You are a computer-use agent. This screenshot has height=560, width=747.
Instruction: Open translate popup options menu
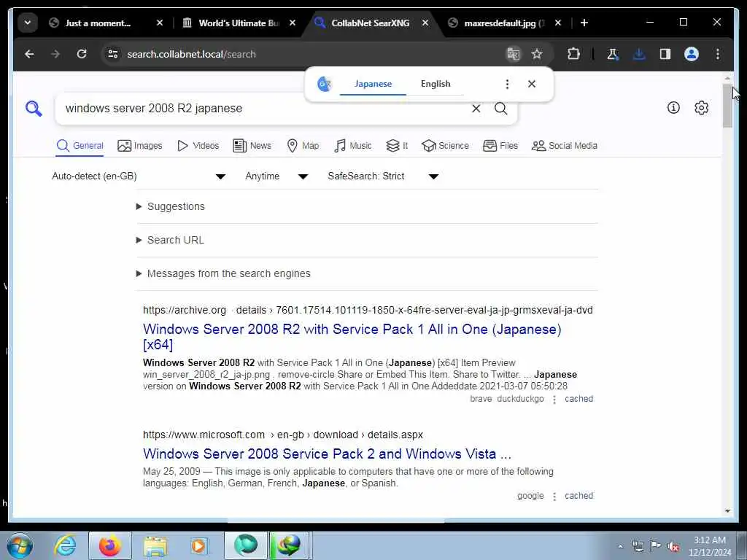(507, 85)
